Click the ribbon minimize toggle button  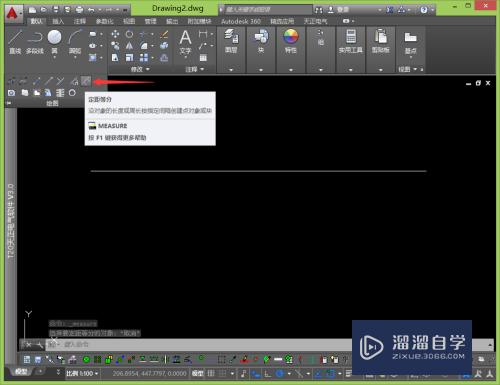click(347, 21)
